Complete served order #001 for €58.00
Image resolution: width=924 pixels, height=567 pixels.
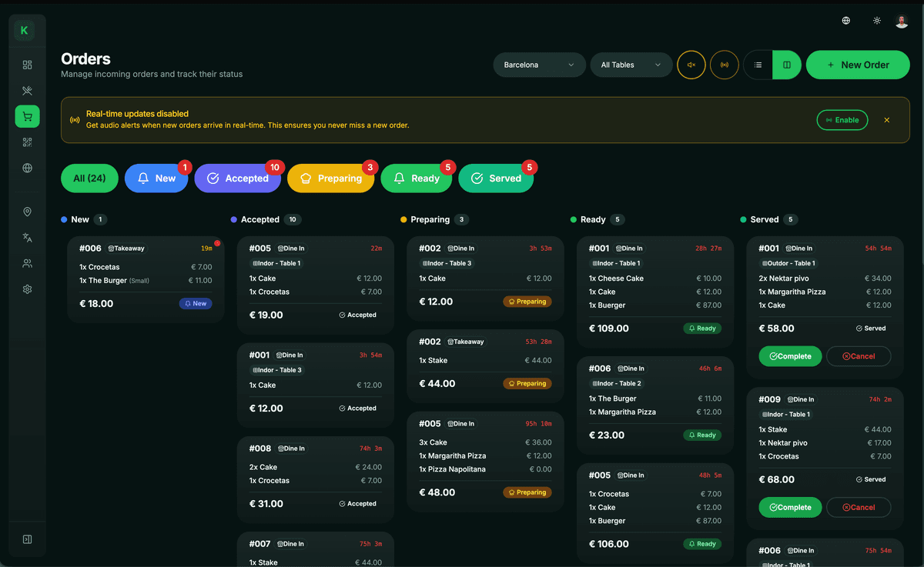790,356
